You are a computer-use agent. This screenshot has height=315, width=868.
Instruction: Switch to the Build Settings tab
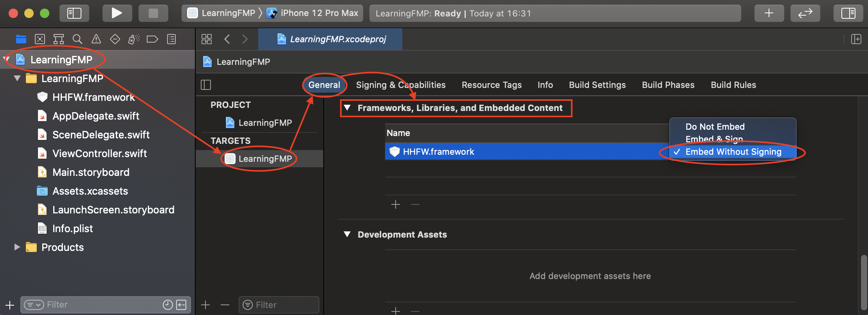tap(597, 85)
